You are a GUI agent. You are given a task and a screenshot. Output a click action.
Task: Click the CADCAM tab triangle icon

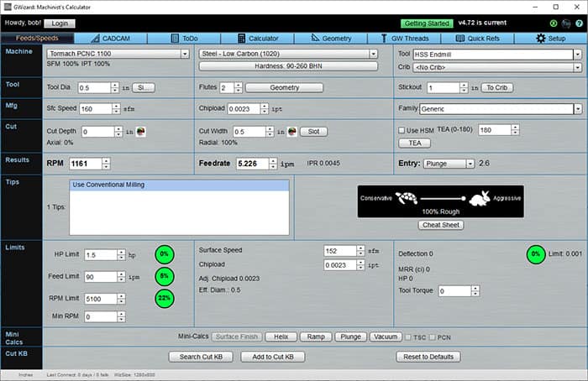[95, 39]
